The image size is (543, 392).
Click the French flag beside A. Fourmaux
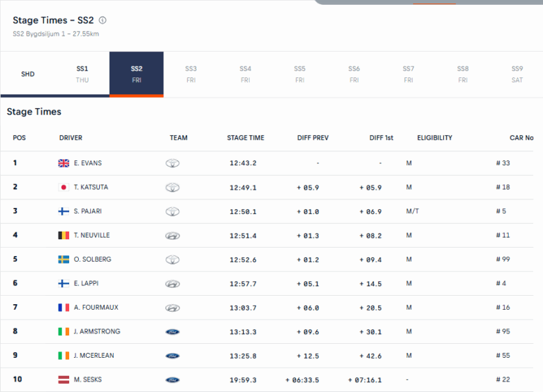click(64, 308)
